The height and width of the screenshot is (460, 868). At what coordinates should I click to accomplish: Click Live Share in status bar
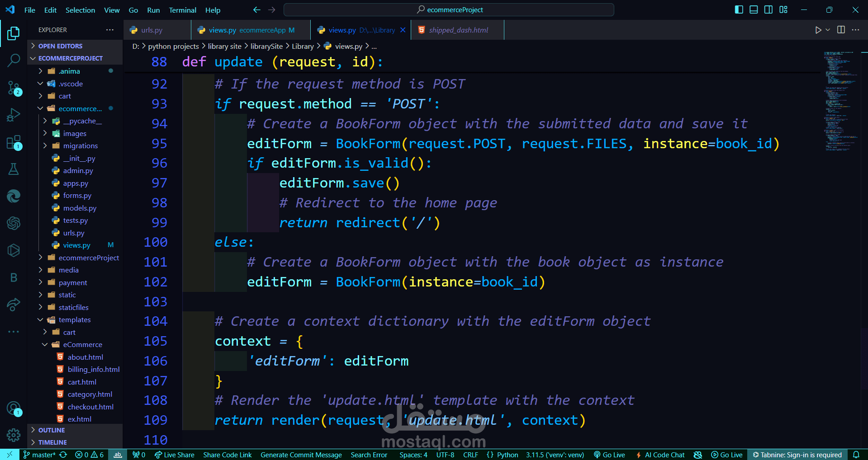(174, 455)
